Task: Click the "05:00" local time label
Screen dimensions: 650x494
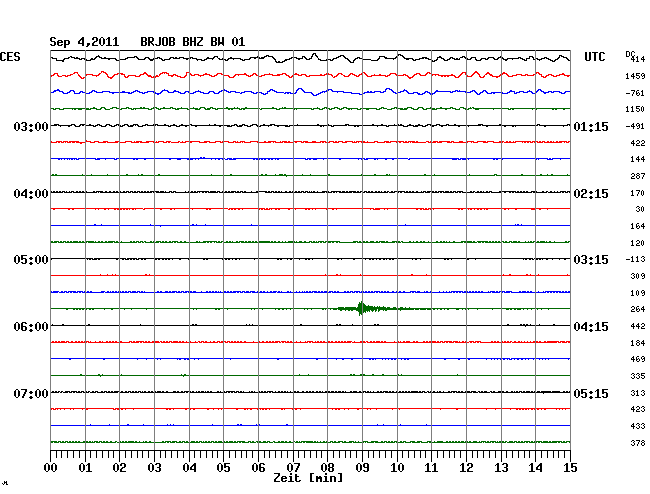Action: 31,260
